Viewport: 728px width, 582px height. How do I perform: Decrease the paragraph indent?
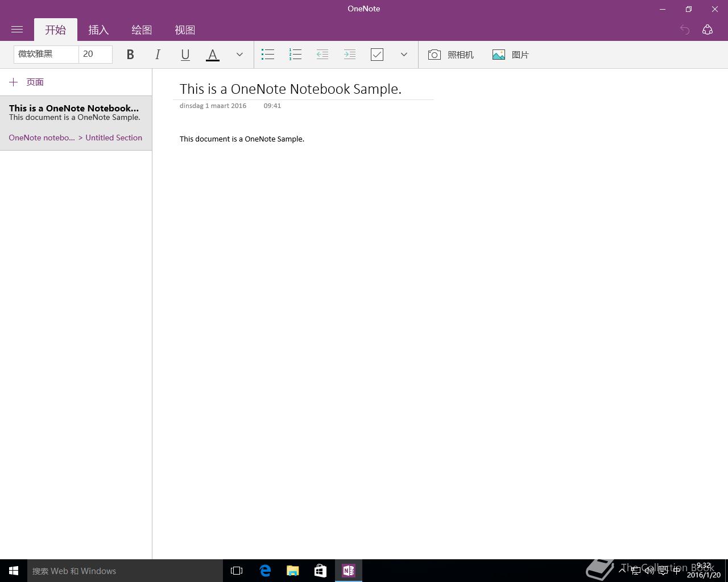tap(322, 55)
